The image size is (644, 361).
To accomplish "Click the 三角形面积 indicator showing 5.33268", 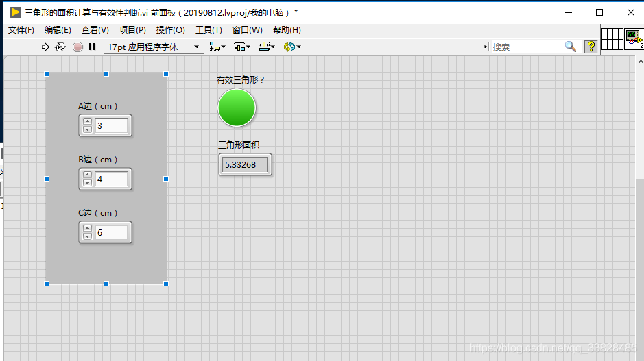I will click(246, 164).
